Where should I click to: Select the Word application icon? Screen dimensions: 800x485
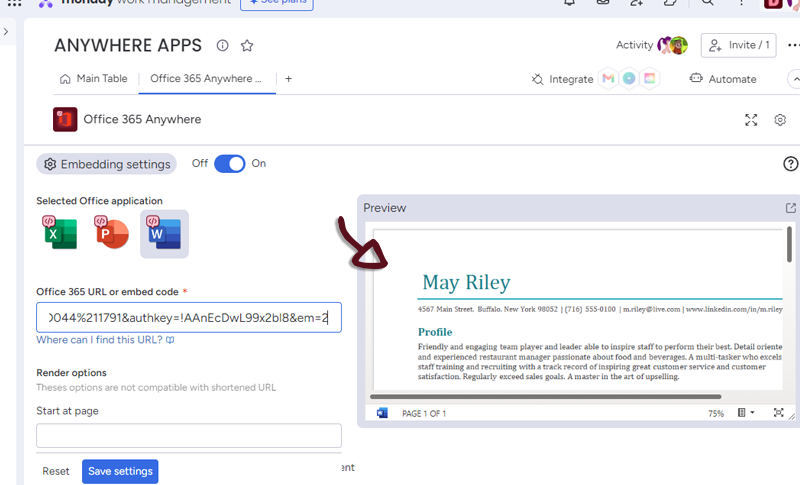click(164, 233)
